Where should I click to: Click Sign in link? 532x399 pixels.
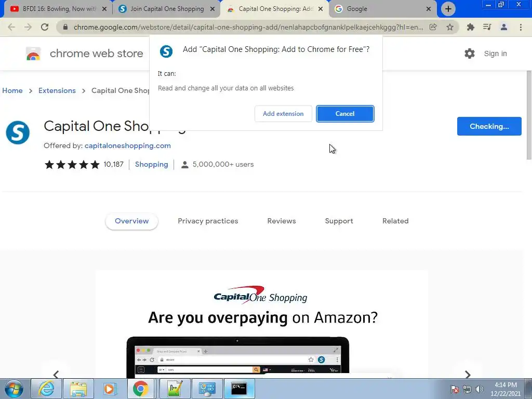(495, 54)
